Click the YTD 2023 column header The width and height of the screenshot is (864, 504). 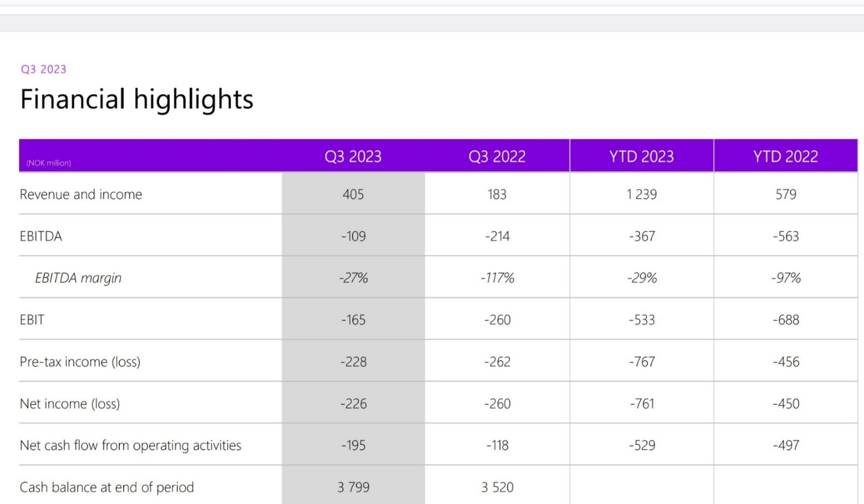tap(641, 157)
